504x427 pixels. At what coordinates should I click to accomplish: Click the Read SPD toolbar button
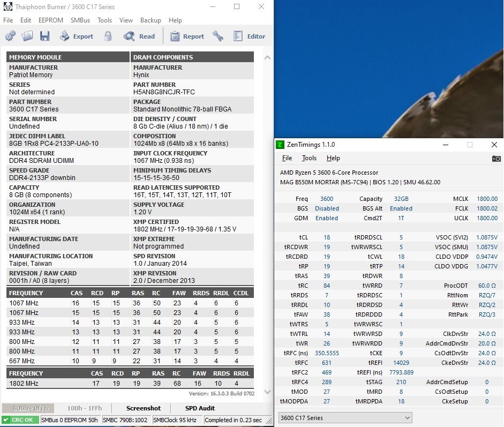click(x=139, y=36)
